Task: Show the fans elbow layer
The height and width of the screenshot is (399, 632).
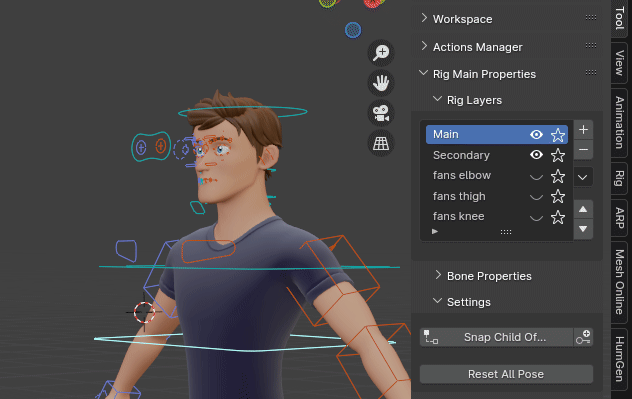Action: pyautogui.click(x=536, y=176)
